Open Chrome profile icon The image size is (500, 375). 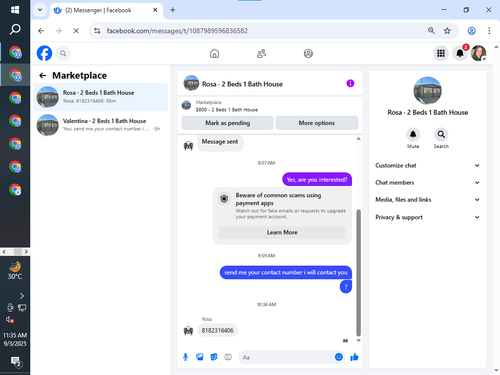click(471, 31)
